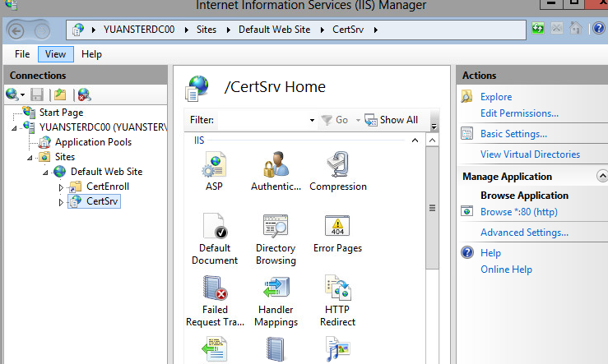This screenshot has height=364, width=608.
Task: Click the Delete Connection icon
Action: tap(84, 94)
